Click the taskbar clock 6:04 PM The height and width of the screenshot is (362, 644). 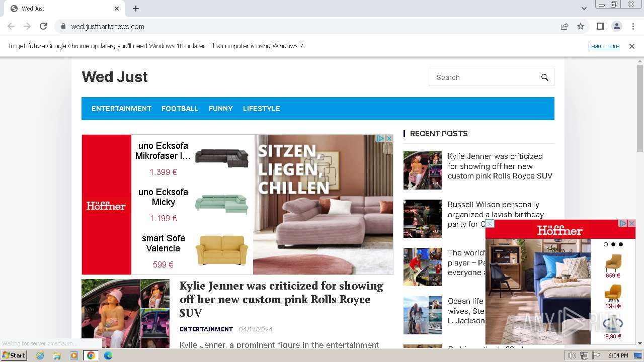(618, 355)
